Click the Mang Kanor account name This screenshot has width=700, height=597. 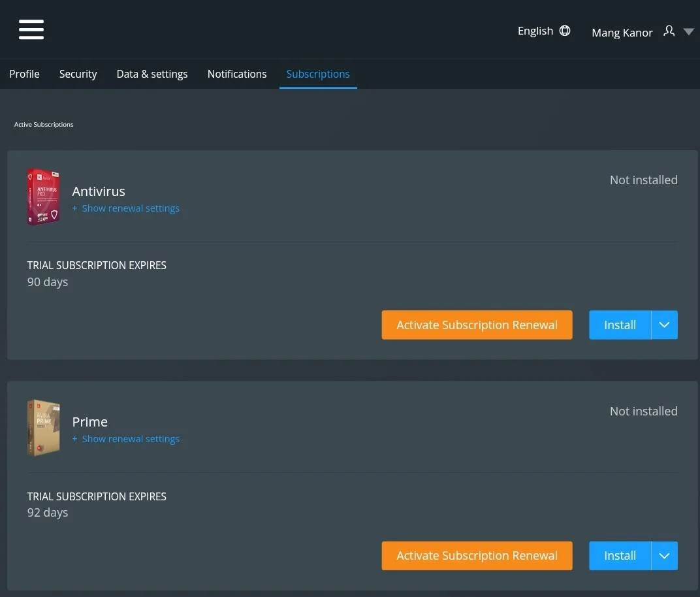point(622,33)
